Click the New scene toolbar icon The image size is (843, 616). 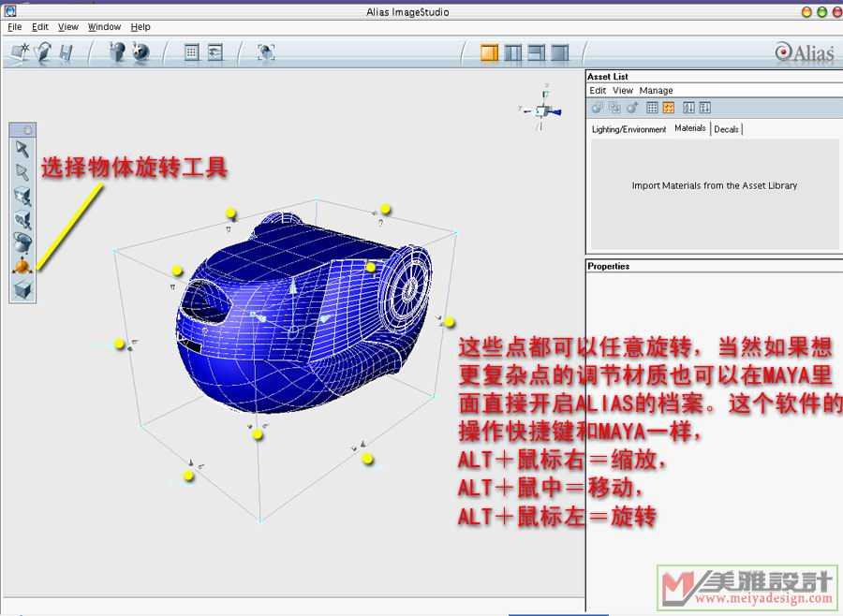(x=21, y=51)
